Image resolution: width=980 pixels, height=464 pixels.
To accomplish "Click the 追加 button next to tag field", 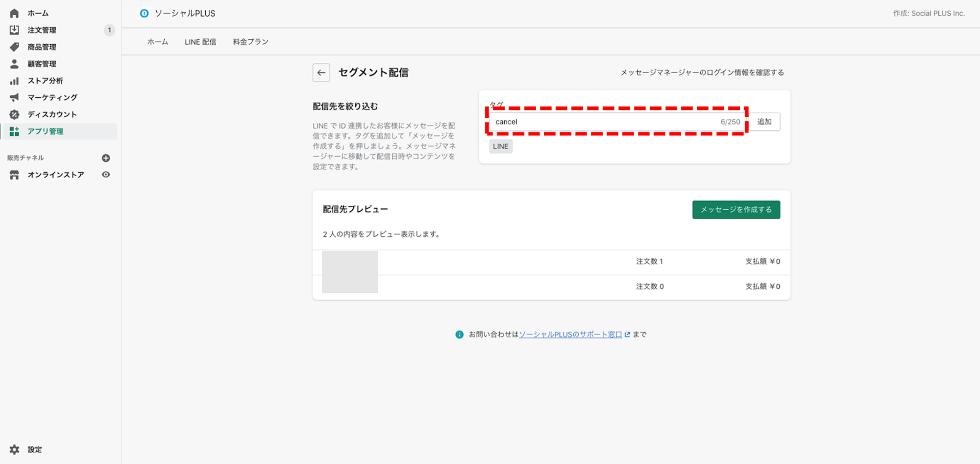I will click(x=764, y=122).
